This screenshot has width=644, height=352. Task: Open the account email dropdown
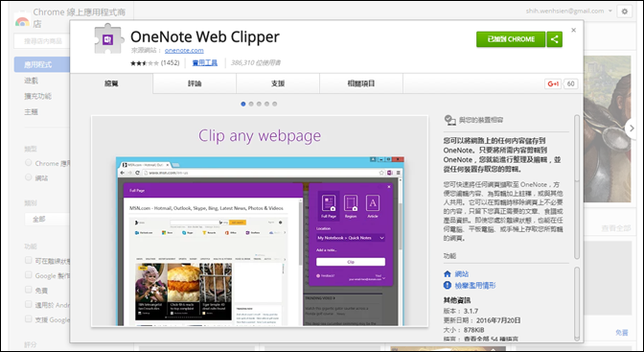pyautogui.click(x=569, y=12)
